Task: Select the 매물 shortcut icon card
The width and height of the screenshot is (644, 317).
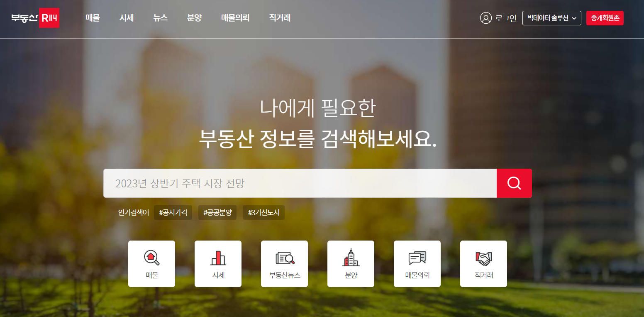Action: (151, 263)
